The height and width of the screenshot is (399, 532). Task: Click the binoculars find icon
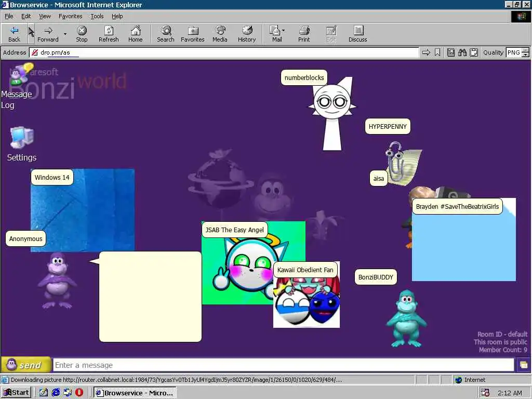tap(462, 52)
